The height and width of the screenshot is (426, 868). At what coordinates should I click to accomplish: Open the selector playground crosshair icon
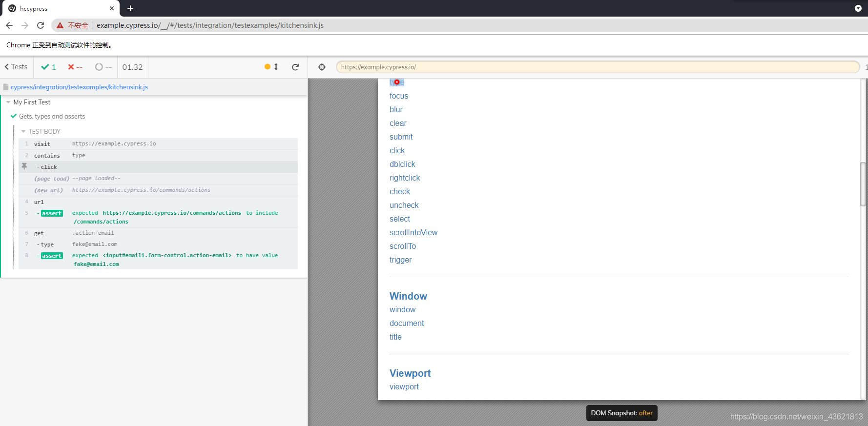click(322, 67)
